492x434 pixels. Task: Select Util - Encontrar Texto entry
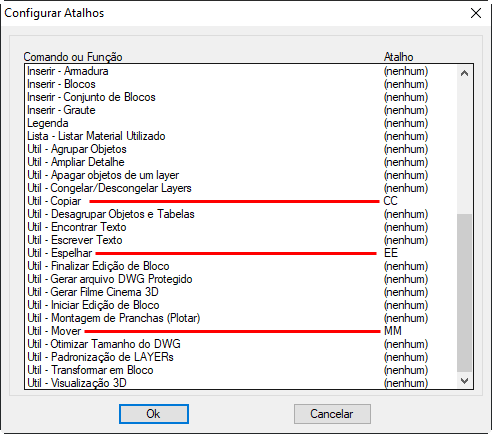click(241, 227)
